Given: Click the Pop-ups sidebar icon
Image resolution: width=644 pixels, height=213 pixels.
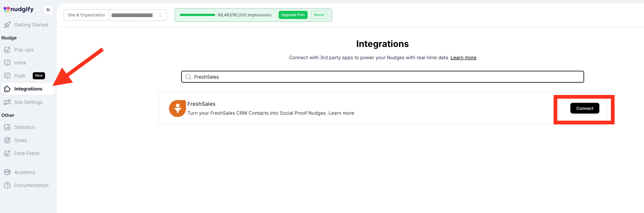Looking at the screenshot, I should (7, 50).
